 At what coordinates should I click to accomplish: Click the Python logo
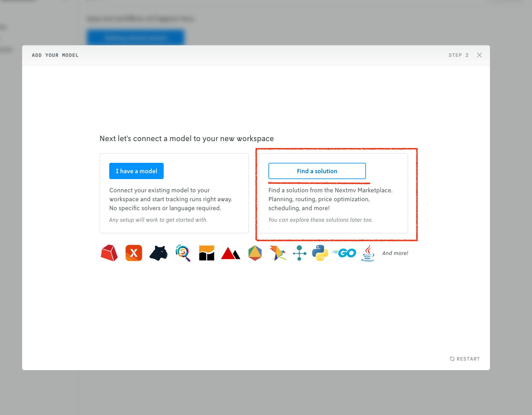[x=320, y=253]
